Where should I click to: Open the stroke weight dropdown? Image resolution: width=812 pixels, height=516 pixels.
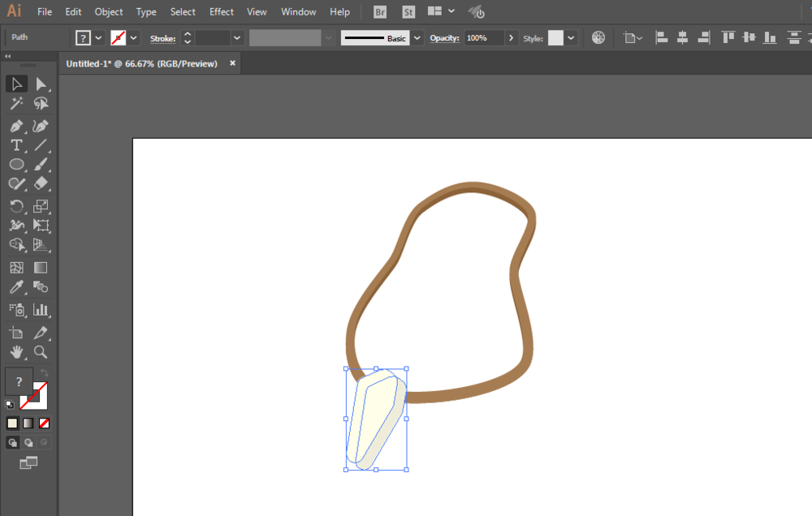[236, 38]
